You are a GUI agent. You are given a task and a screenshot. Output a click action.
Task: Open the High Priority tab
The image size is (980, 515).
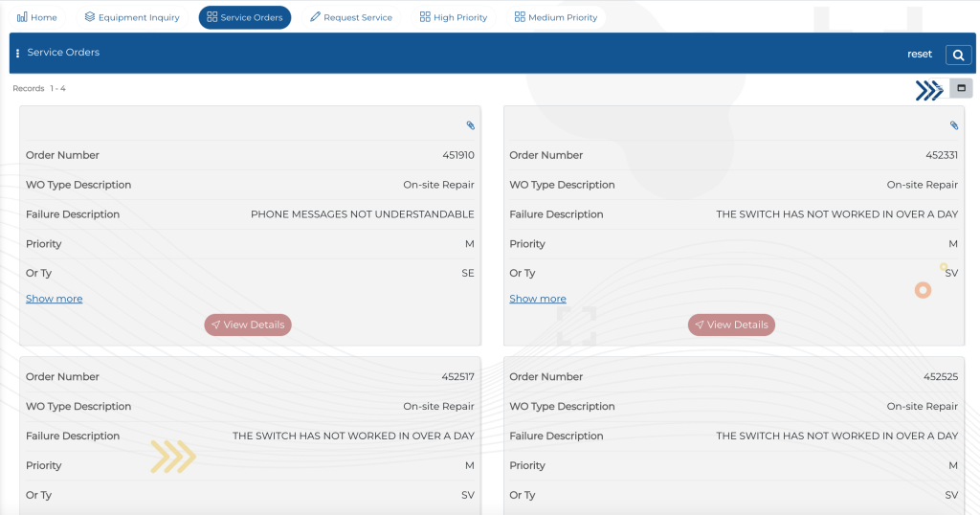tap(454, 17)
